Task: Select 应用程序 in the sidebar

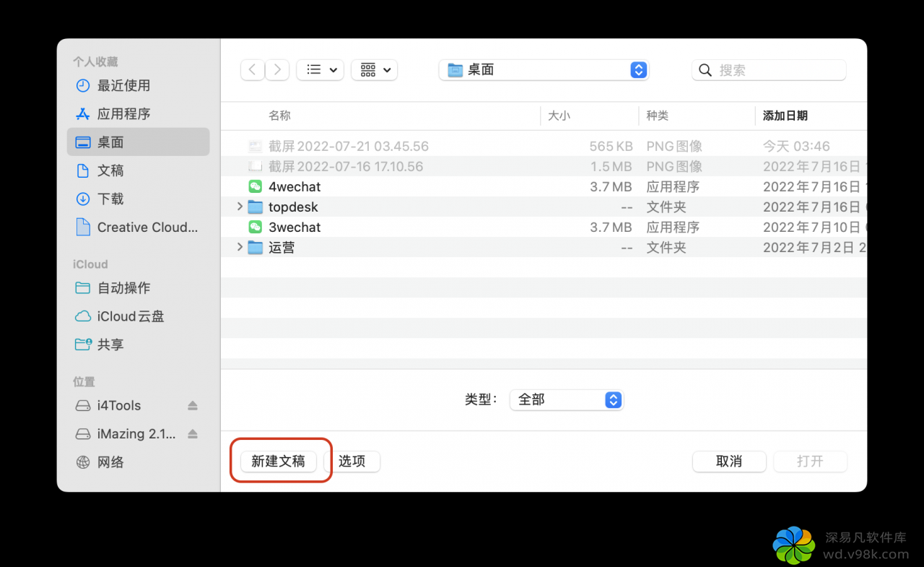Action: coord(139,113)
